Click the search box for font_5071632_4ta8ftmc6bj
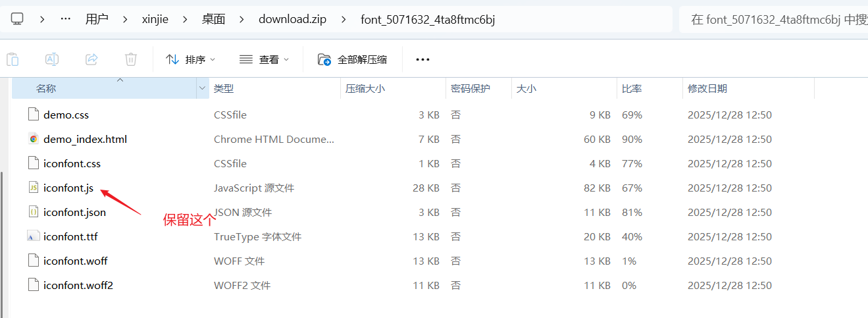Viewport: 868px width, 318px height. 773,19
